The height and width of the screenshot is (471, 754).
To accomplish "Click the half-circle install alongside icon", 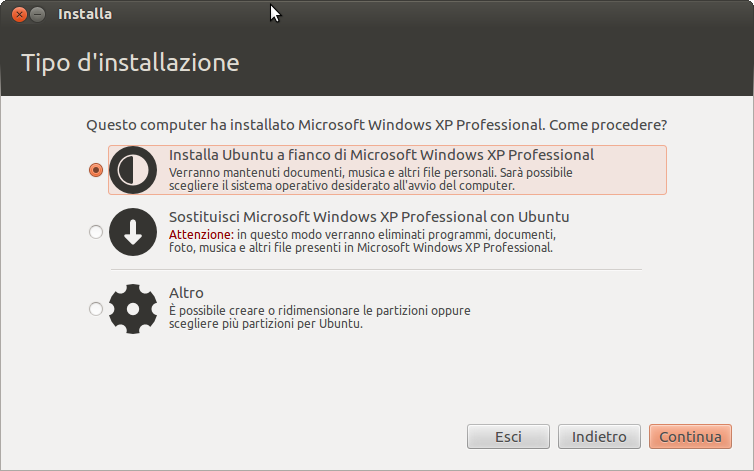I will pos(133,170).
